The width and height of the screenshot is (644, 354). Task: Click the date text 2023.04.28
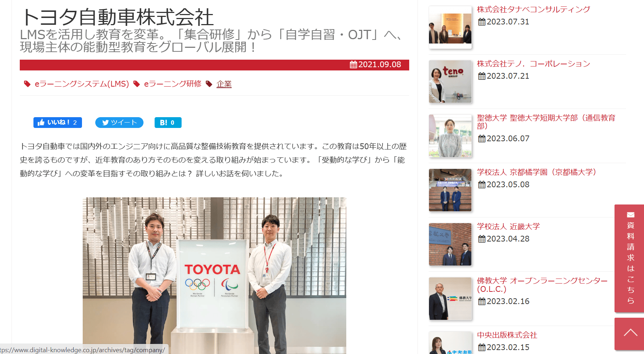pyautogui.click(x=508, y=239)
